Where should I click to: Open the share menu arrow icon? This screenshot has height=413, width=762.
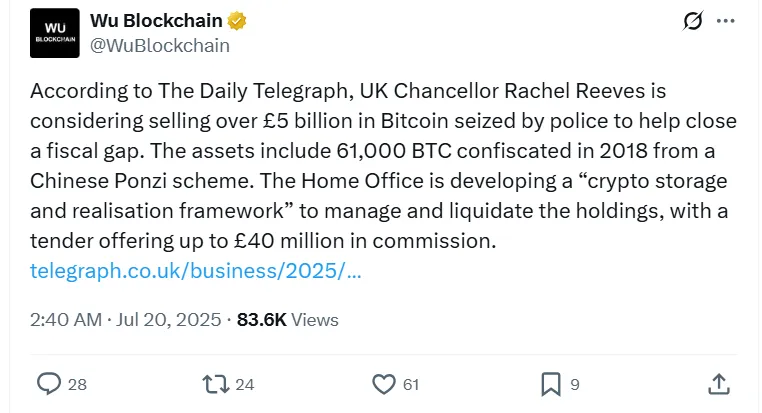[x=718, y=383]
